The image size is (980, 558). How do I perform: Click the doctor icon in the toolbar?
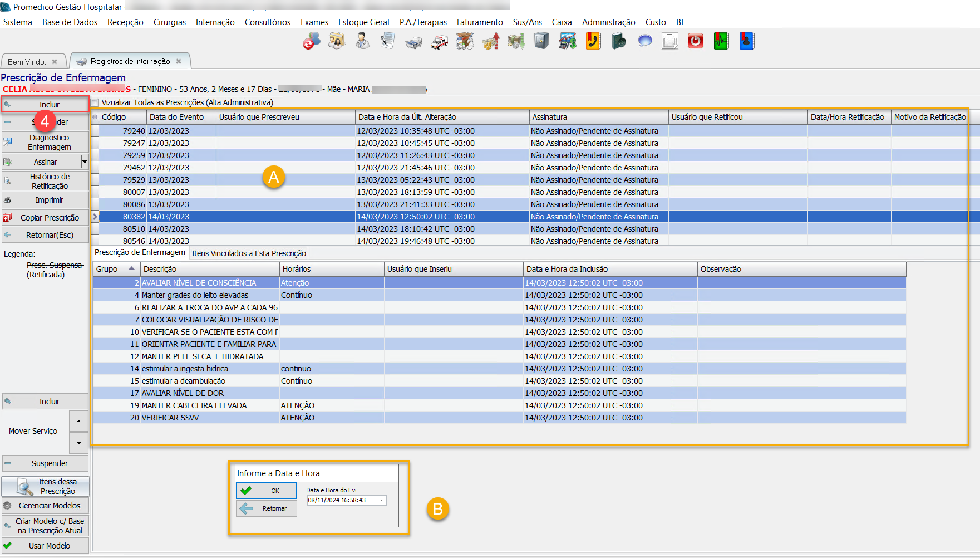(362, 41)
